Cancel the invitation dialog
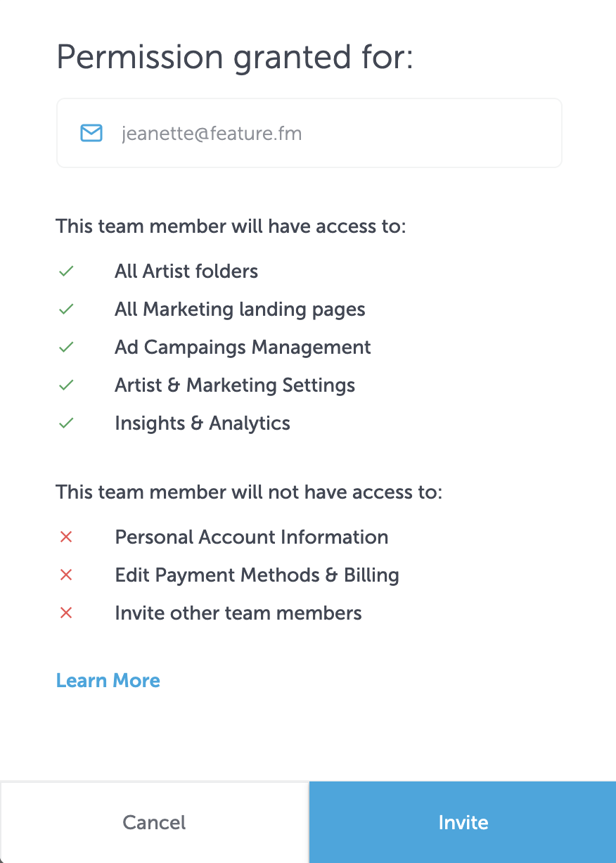Screen dimensions: 616x863 tap(154, 823)
